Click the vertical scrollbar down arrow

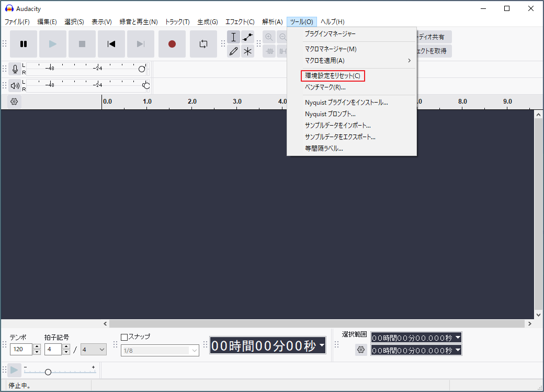[538, 315]
